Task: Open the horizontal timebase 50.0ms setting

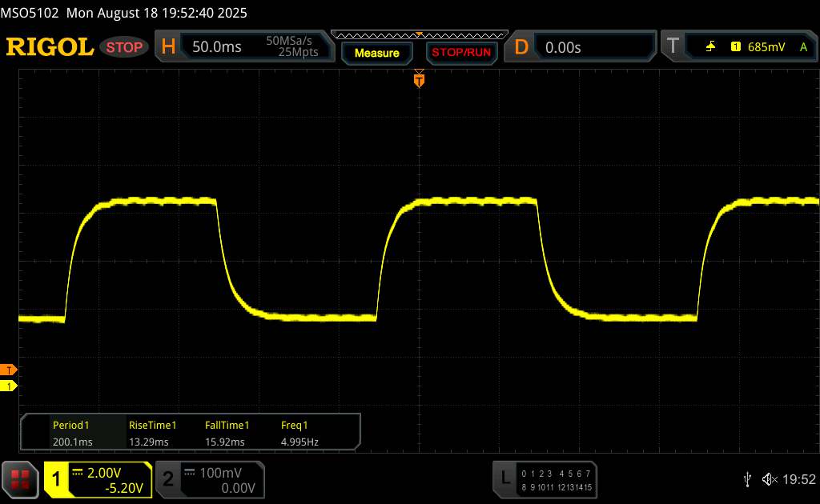Action: [x=216, y=47]
